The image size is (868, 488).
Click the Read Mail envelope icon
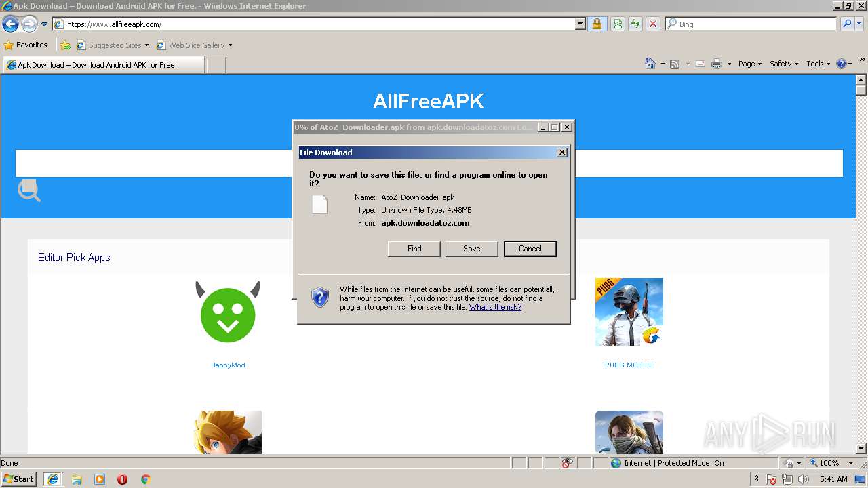(x=701, y=64)
